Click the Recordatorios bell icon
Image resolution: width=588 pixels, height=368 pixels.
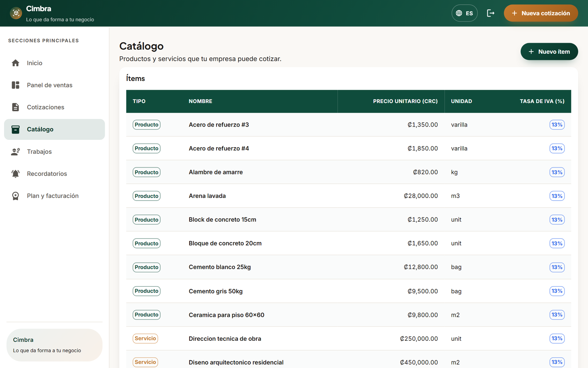click(x=15, y=174)
